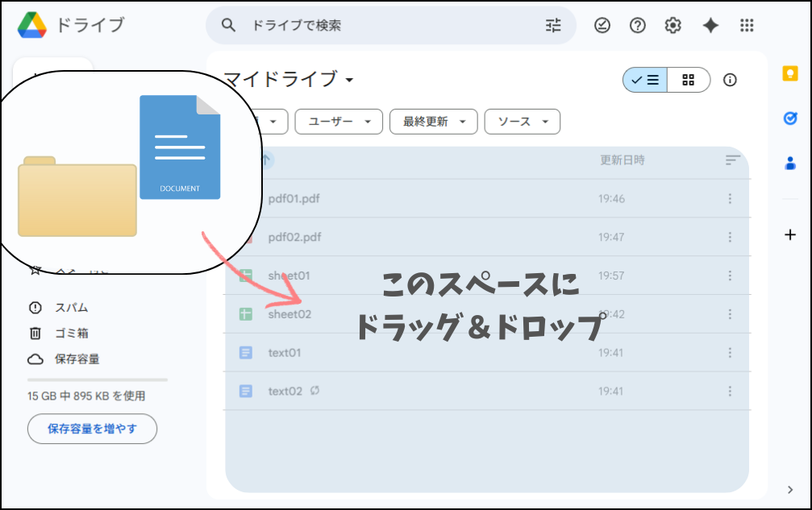Switch to grid layout view
Image resolution: width=812 pixels, height=510 pixels.
689,80
